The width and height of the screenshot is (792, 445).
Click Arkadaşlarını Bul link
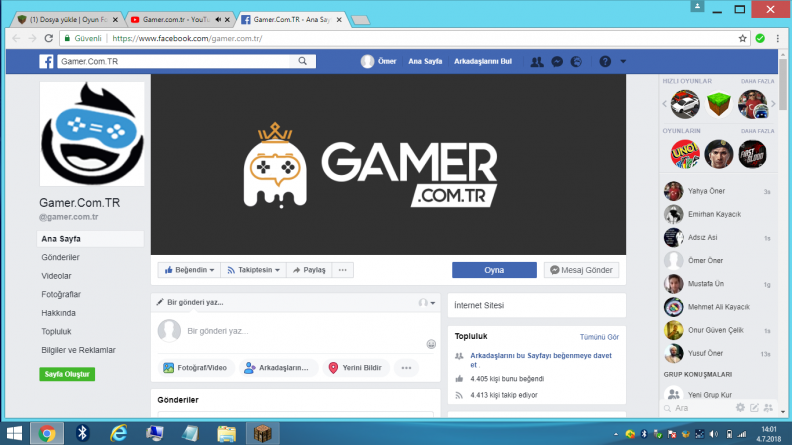pyautogui.click(x=482, y=61)
